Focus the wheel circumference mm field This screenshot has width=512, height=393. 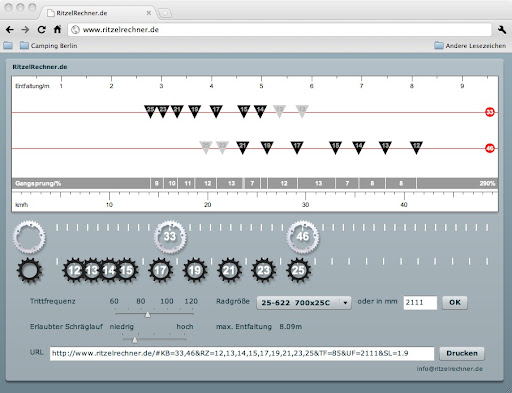pos(420,303)
